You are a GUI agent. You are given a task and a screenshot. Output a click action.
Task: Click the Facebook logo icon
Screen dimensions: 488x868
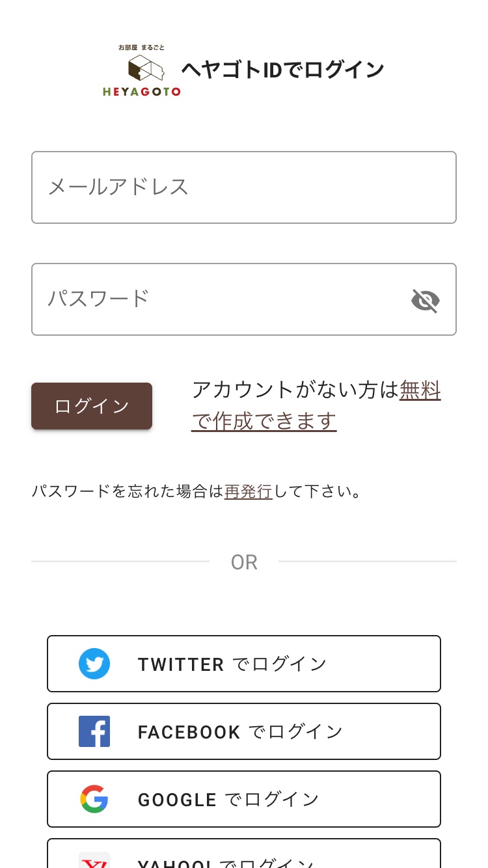pos(94,731)
